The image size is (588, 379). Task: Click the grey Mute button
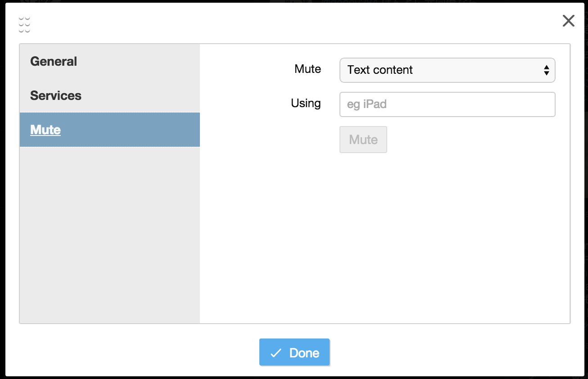pyautogui.click(x=363, y=140)
